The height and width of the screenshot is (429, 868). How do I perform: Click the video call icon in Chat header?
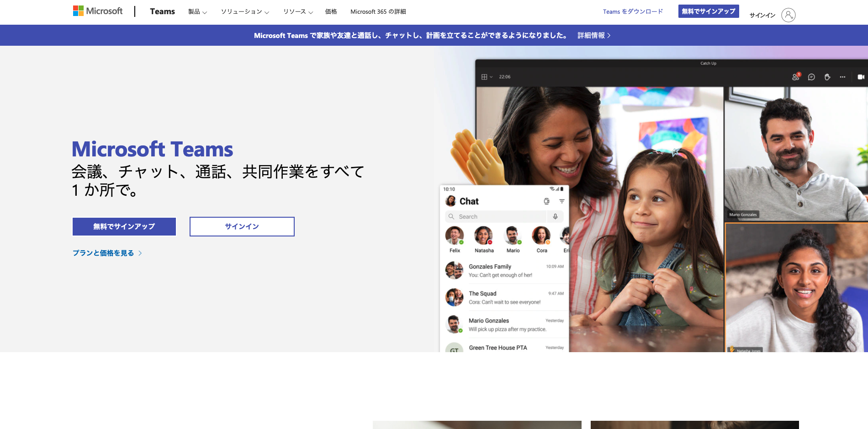click(x=546, y=201)
